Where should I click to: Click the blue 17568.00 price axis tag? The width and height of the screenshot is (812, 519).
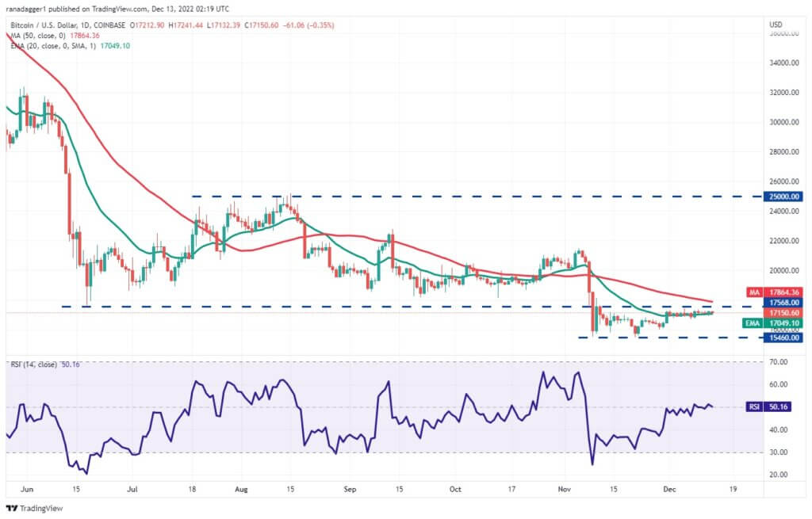(x=783, y=303)
